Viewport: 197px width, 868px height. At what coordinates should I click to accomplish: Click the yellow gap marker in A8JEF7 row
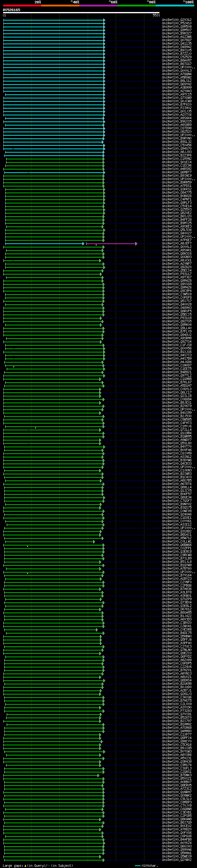(x=96, y=244)
